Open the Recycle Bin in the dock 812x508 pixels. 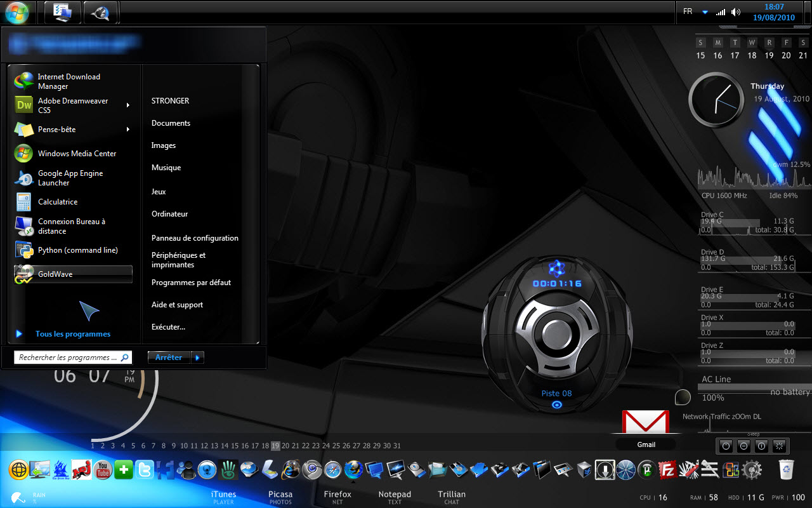click(x=787, y=470)
